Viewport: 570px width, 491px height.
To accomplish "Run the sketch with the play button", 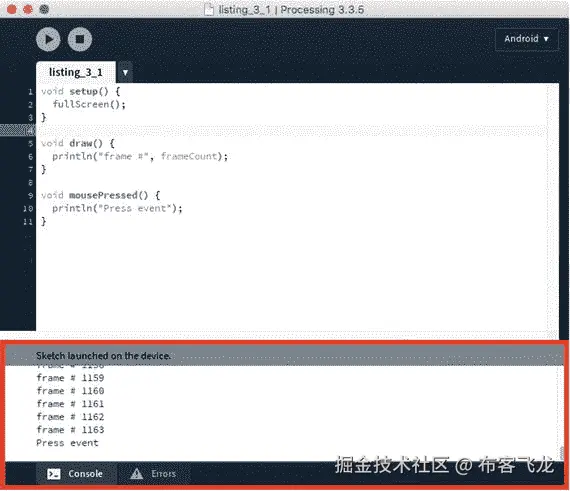I will 48,39.
